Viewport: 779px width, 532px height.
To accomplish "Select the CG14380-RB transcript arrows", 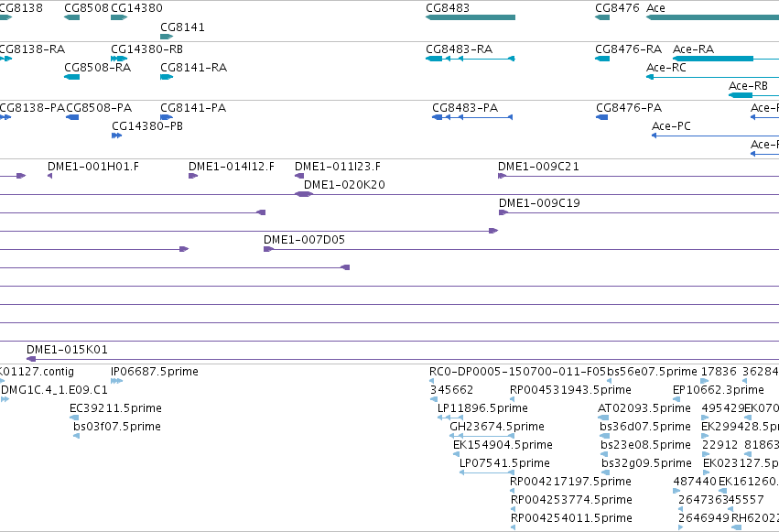I will coord(119,59).
